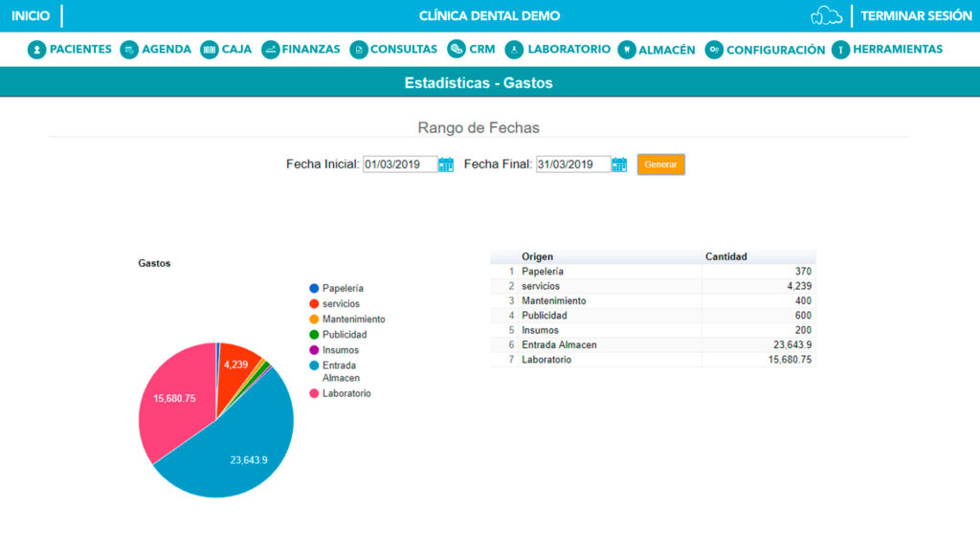Click the Gastos chart title

154,264
